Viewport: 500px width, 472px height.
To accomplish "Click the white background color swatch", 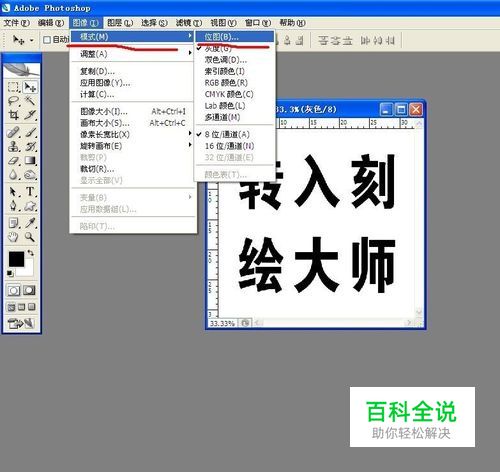I will click(x=28, y=271).
